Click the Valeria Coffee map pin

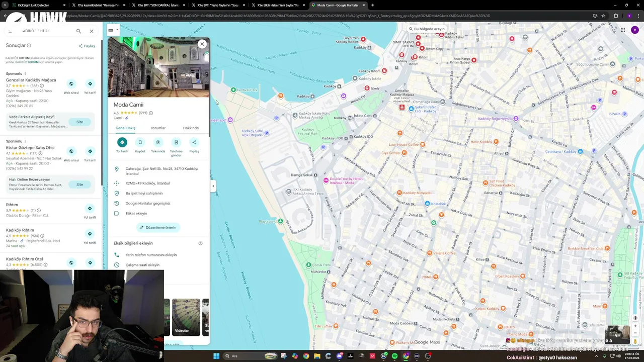[429, 253]
